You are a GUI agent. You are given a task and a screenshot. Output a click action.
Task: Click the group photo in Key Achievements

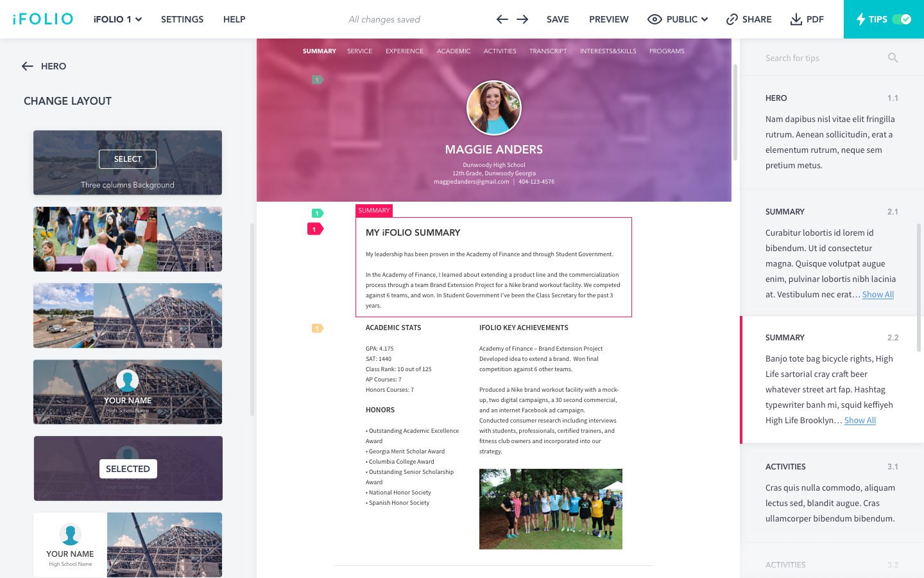(551, 509)
